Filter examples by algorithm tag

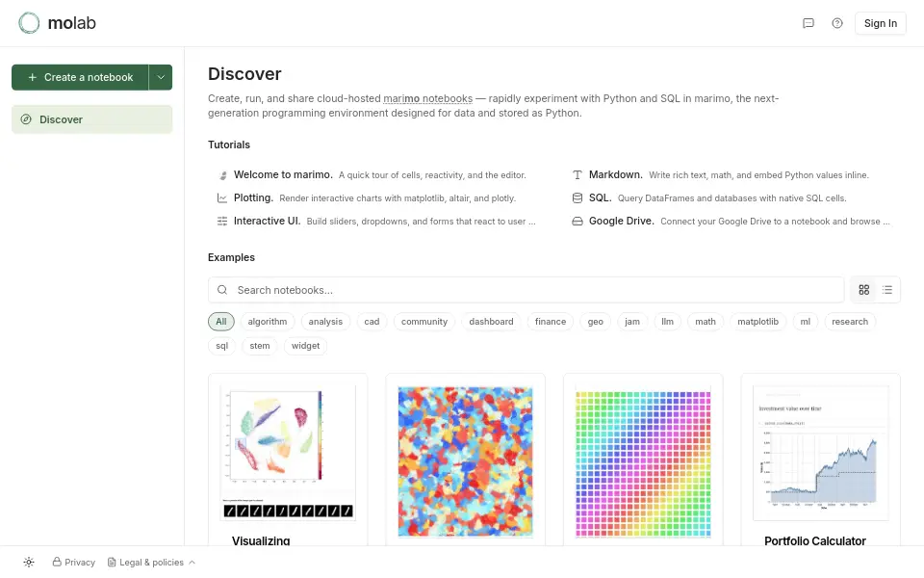coord(268,322)
